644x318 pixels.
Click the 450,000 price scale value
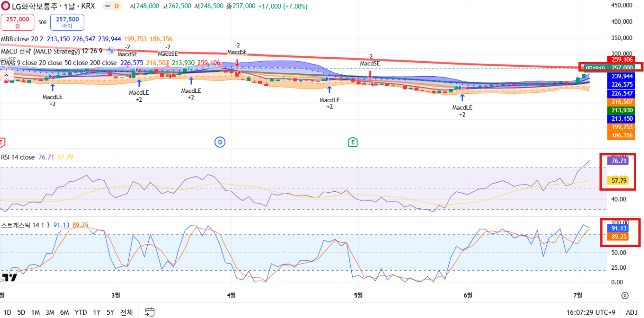pos(621,5)
